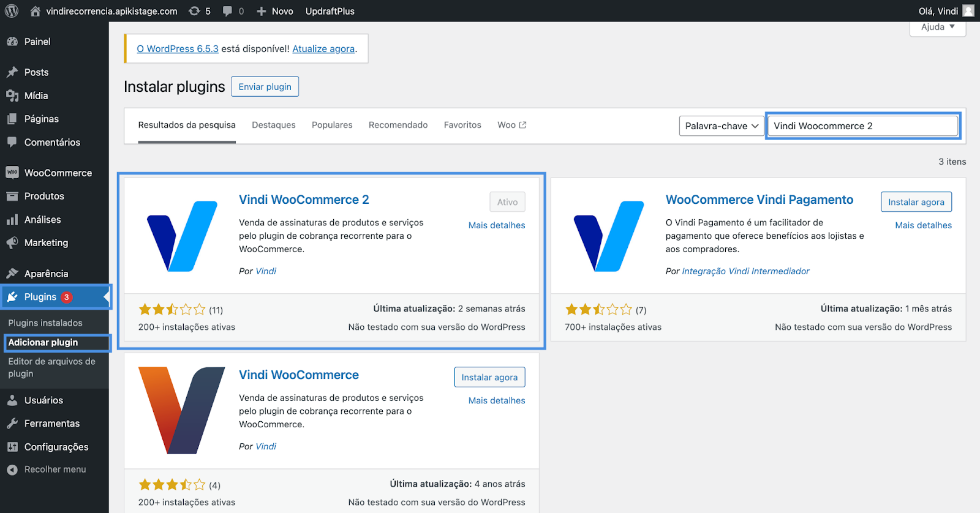Switch to the Favoritos tab
This screenshot has width=980, height=513.
pyautogui.click(x=462, y=125)
